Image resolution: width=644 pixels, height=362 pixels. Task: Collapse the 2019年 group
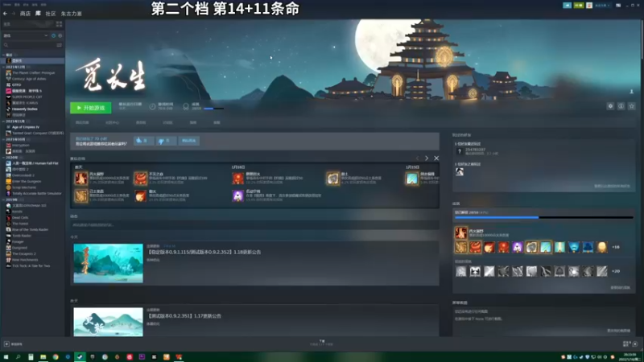coord(4,200)
